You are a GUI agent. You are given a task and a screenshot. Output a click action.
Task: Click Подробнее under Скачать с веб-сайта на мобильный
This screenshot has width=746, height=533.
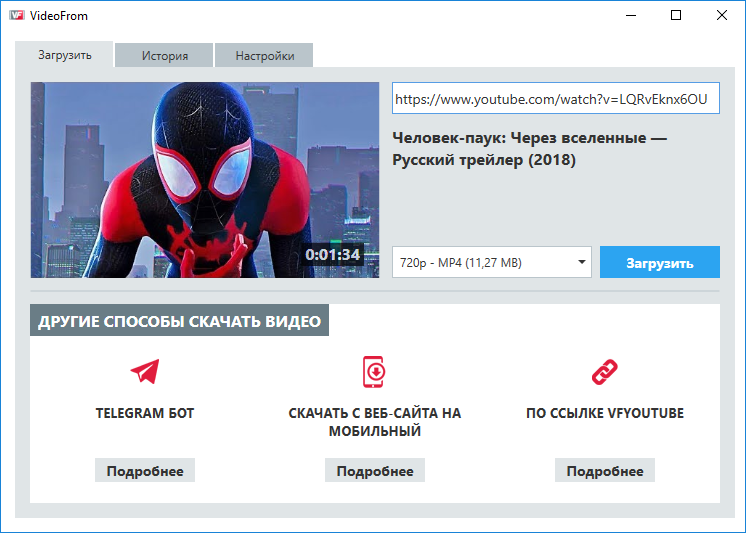(x=375, y=471)
